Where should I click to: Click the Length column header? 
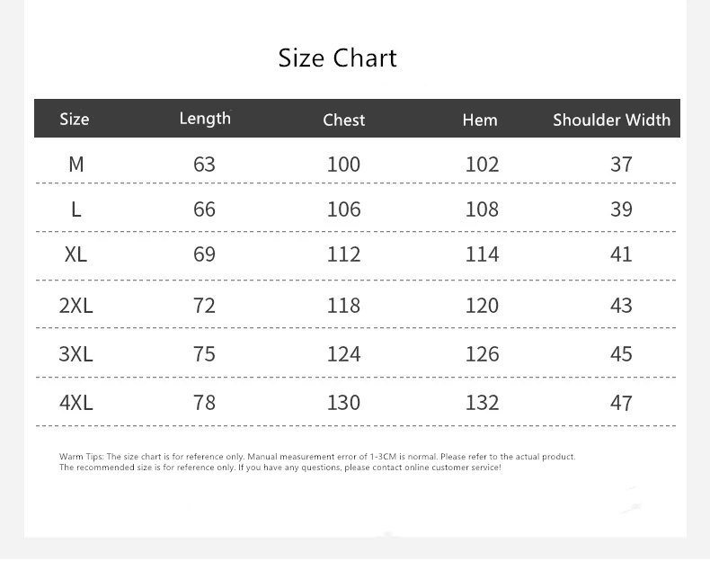coord(205,119)
